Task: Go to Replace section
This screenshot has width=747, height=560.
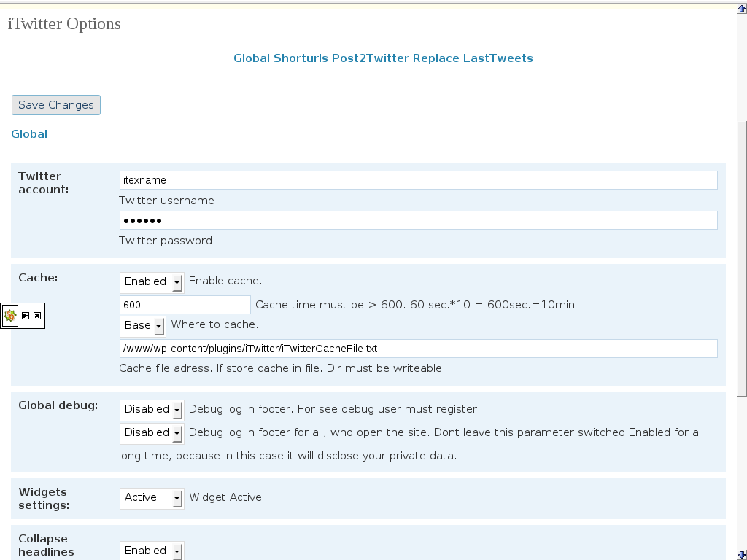Action: click(436, 58)
